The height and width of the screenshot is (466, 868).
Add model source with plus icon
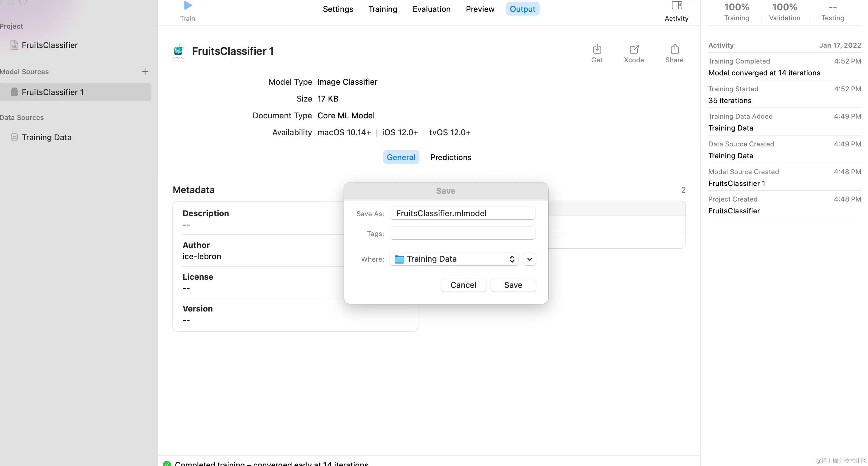point(145,71)
